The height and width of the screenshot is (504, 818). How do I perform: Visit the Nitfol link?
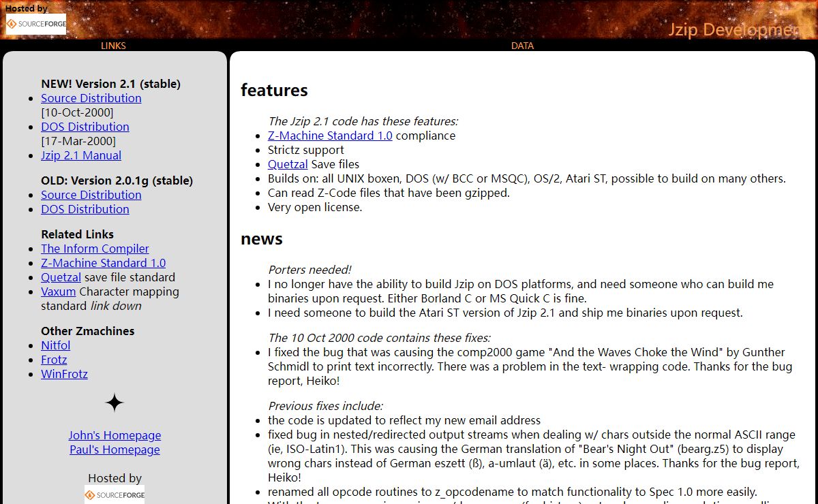click(x=56, y=345)
